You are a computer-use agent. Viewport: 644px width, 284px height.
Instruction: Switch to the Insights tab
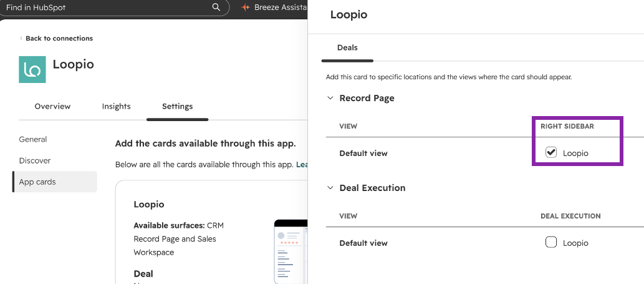coord(116,107)
